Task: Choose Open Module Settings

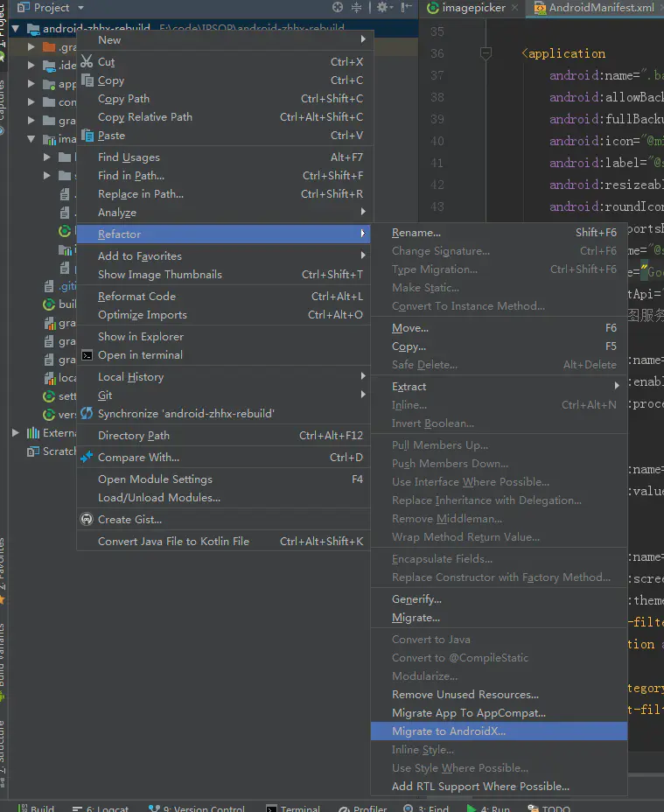Action: 224,479
